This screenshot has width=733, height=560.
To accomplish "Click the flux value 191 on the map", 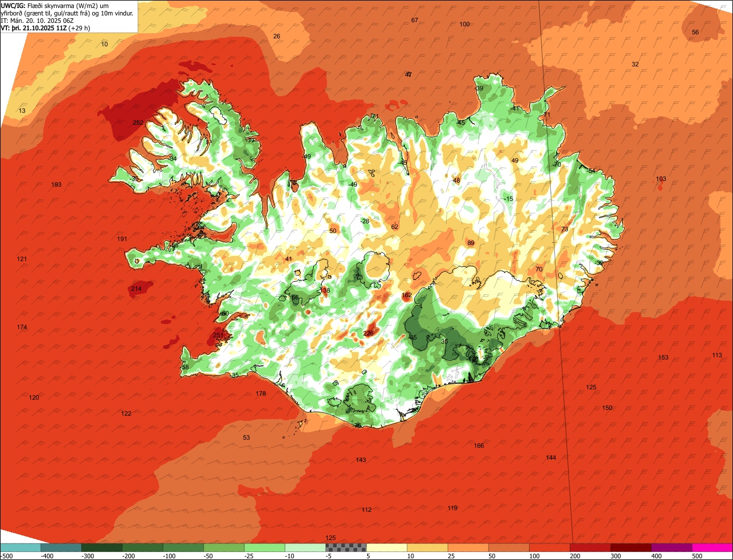I will (x=122, y=239).
